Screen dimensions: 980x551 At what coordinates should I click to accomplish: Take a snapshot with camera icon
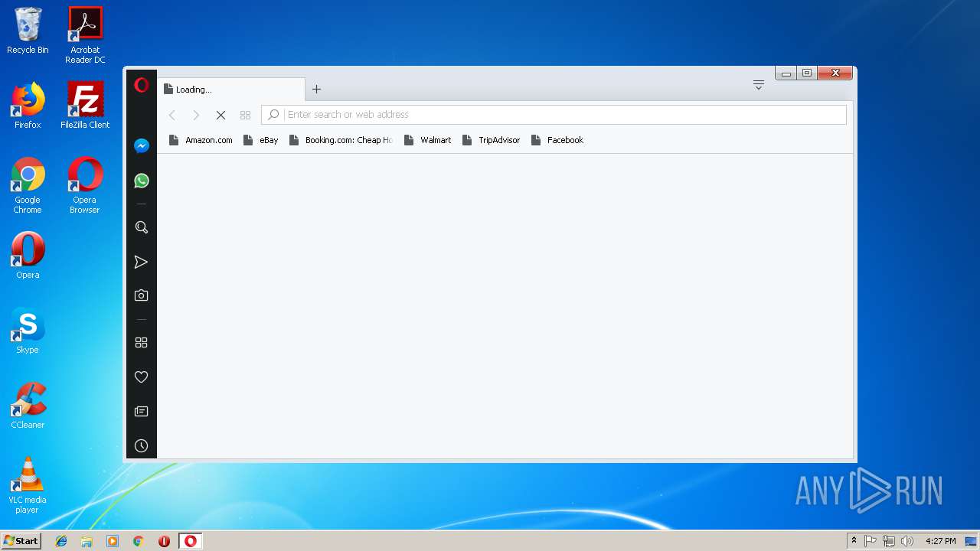(141, 295)
